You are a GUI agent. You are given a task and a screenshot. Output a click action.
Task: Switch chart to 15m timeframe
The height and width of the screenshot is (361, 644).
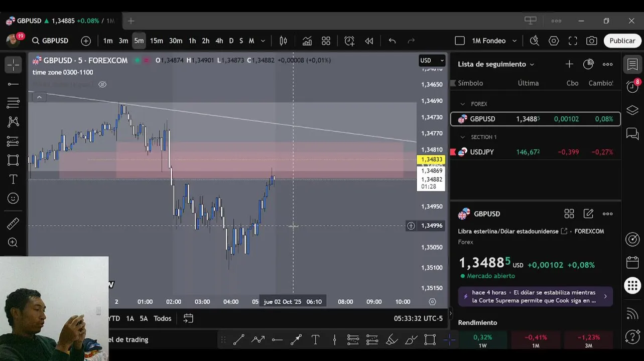156,41
